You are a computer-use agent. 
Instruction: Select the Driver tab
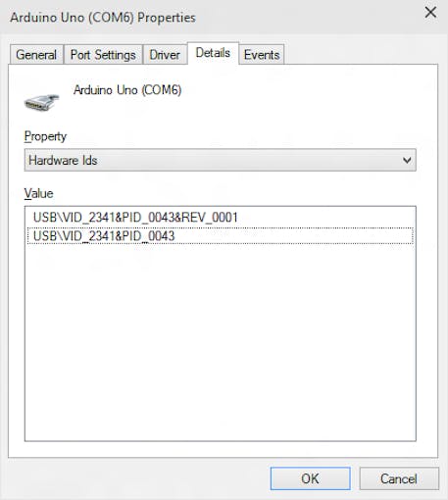click(165, 55)
